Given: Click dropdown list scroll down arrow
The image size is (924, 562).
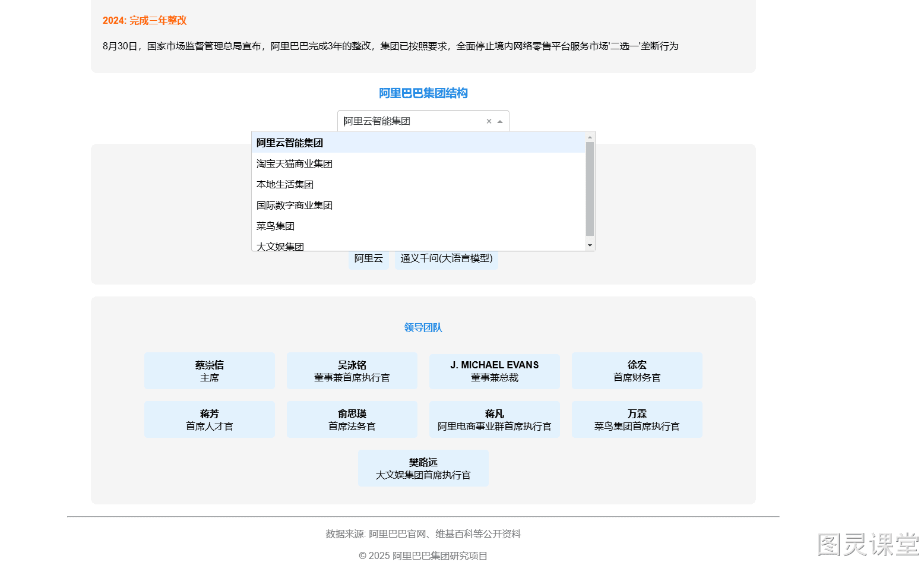Looking at the screenshot, I should click(x=590, y=245).
